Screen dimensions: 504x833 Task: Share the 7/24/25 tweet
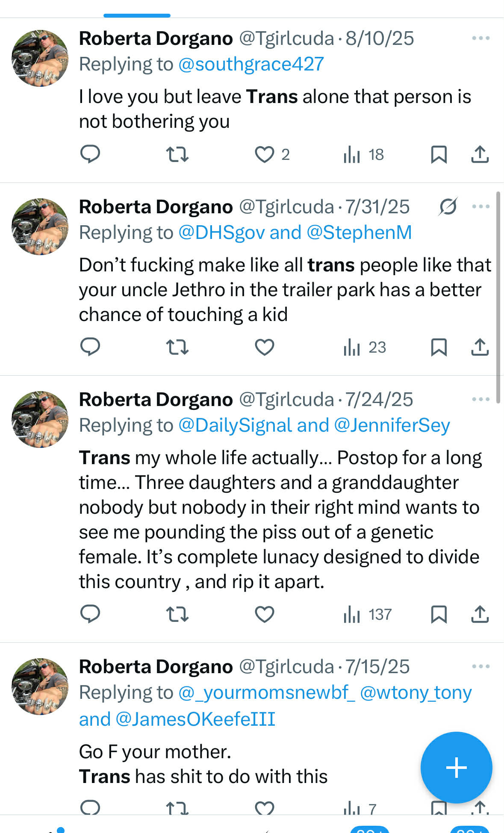coord(480,614)
